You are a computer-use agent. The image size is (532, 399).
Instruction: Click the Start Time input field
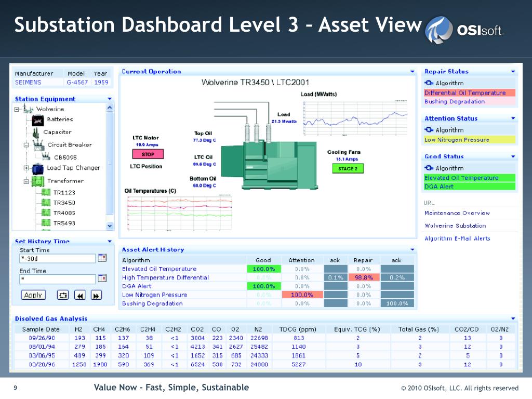(58, 259)
